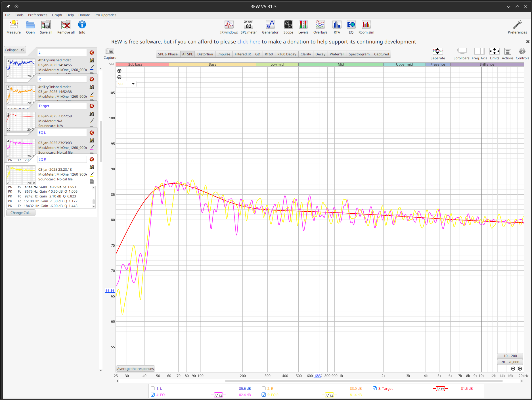This screenshot has height=400, width=532.
Task: Change EQ R trace colour icon
Action: (x=92, y=174)
